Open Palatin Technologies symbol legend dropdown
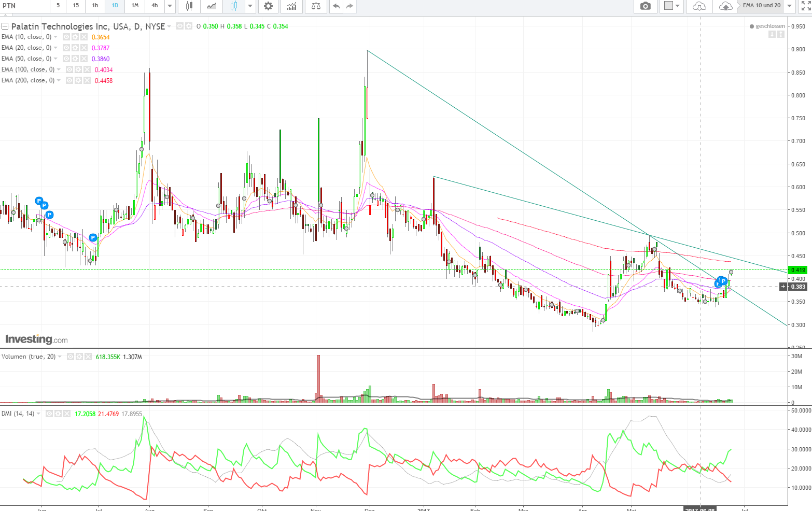812x511 pixels. pos(170,26)
